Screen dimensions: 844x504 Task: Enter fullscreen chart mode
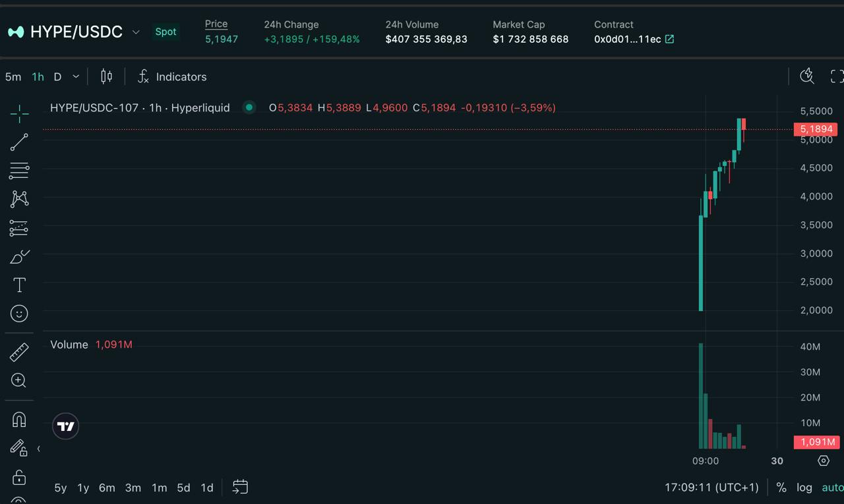pos(837,76)
